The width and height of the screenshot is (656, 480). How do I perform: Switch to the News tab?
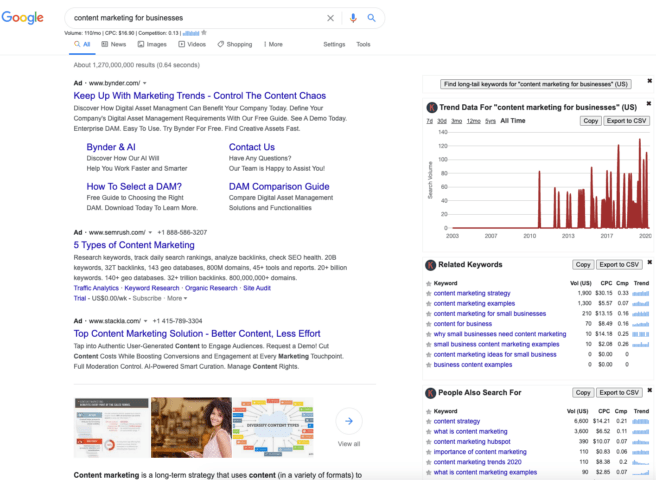[x=113, y=44]
